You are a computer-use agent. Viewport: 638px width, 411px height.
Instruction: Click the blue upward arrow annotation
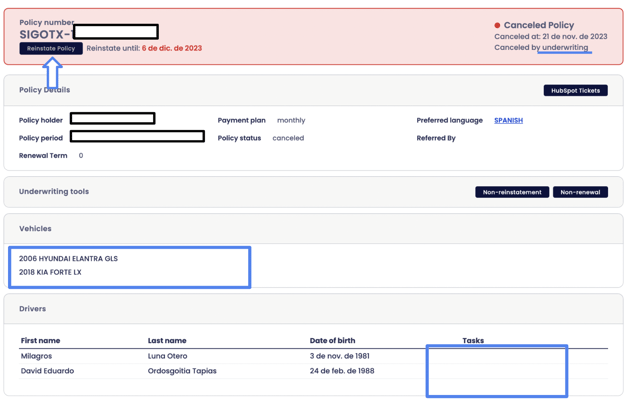pyautogui.click(x=52, y=72)
